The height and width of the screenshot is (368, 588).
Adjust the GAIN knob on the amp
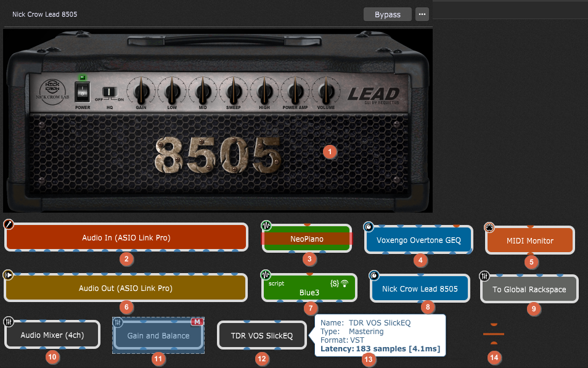click(x=141, y=91)
